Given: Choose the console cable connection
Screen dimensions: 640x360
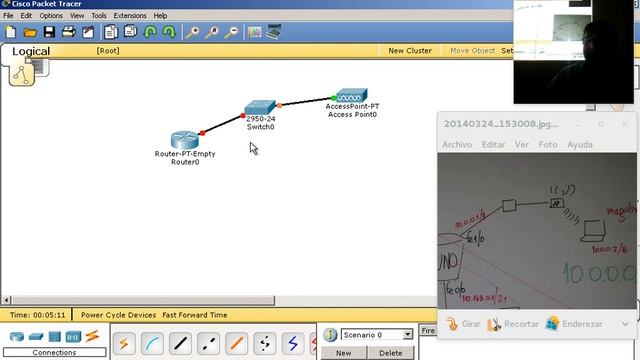Looking at the screenshot, I should click(152, 344).
